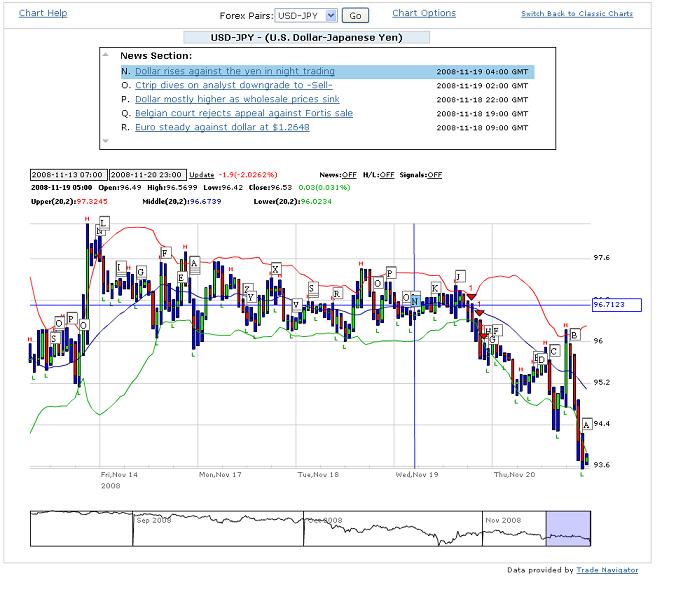676x592 pixels.
Task: Open the R news marker on chart
Action: [337, 294]
